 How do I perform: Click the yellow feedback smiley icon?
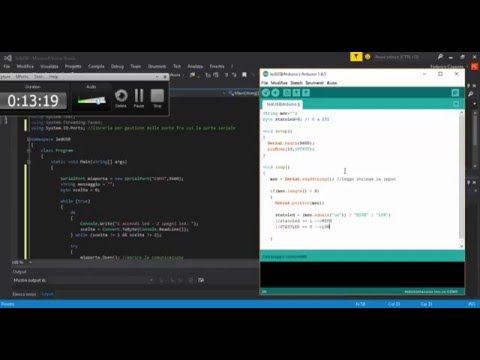tap(368, 57)
